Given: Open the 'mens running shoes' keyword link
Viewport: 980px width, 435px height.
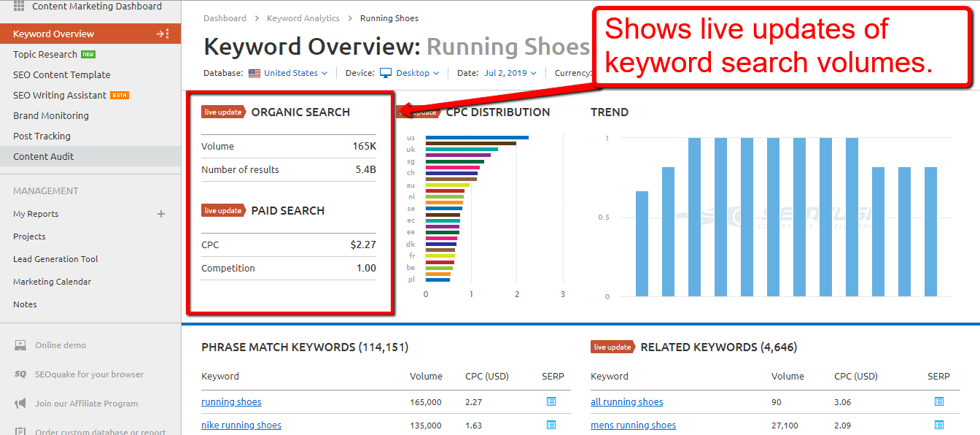Looking at the screenshot, I should 634,425.
